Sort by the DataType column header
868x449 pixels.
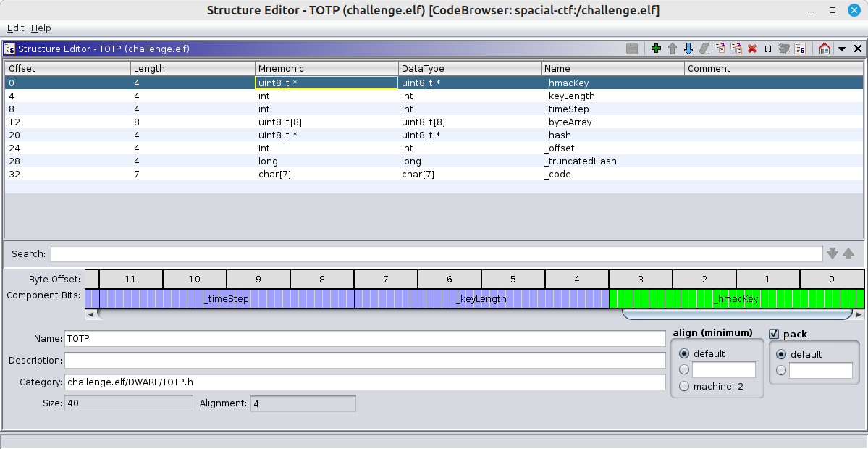point(469,68)
